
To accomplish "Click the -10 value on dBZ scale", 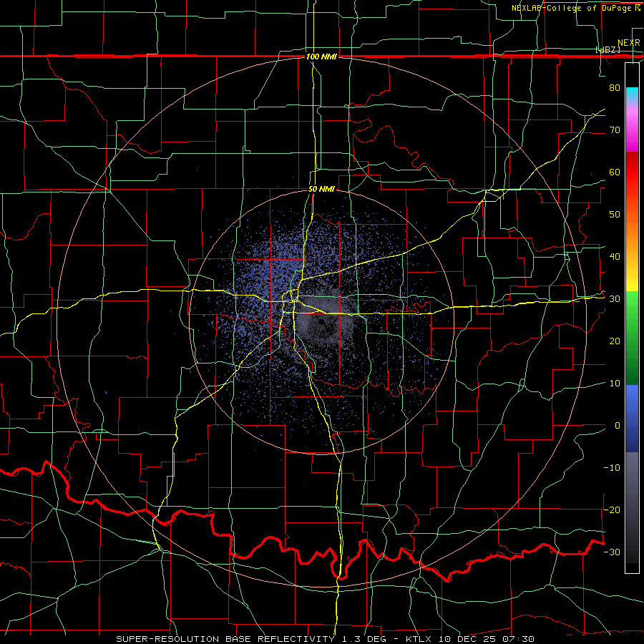I will tap(612, 467).
